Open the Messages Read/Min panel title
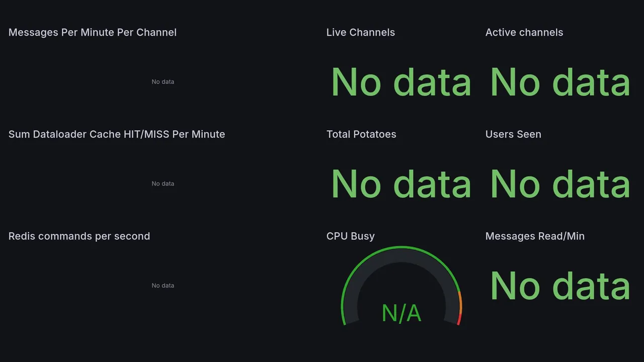The width and height of the screenshot is (644, 362). click(534, 236)
